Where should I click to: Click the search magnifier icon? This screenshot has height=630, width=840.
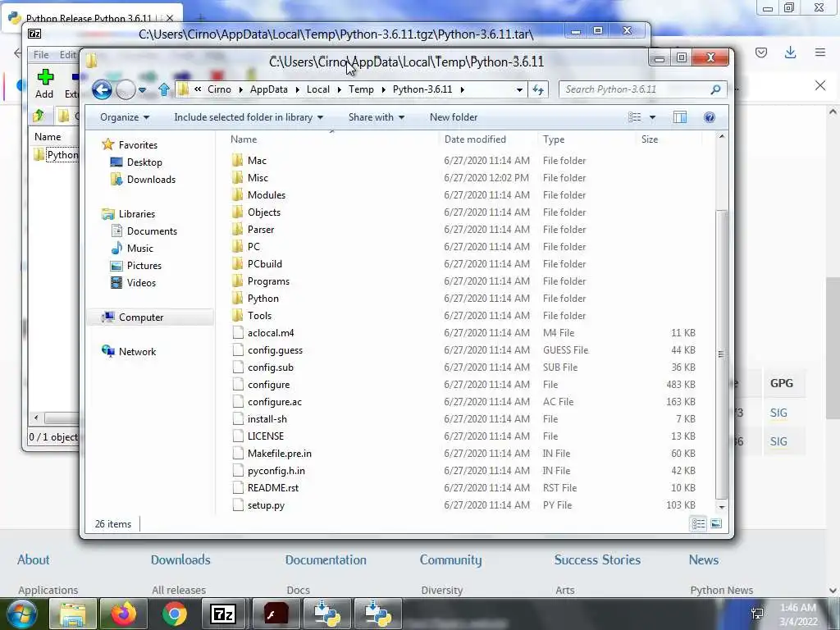pyautogui.click(x=715, y=89)
